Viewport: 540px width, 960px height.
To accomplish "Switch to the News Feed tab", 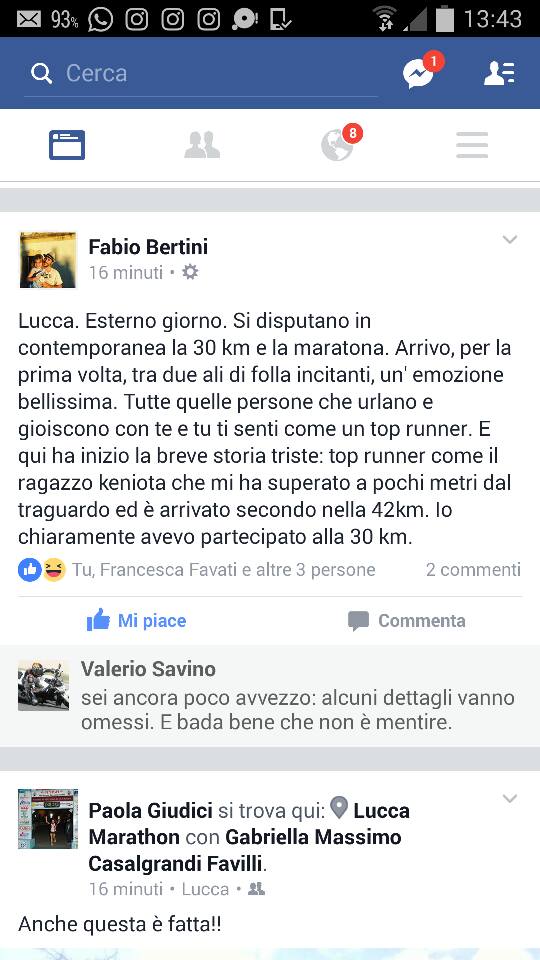I will point(67,145).
